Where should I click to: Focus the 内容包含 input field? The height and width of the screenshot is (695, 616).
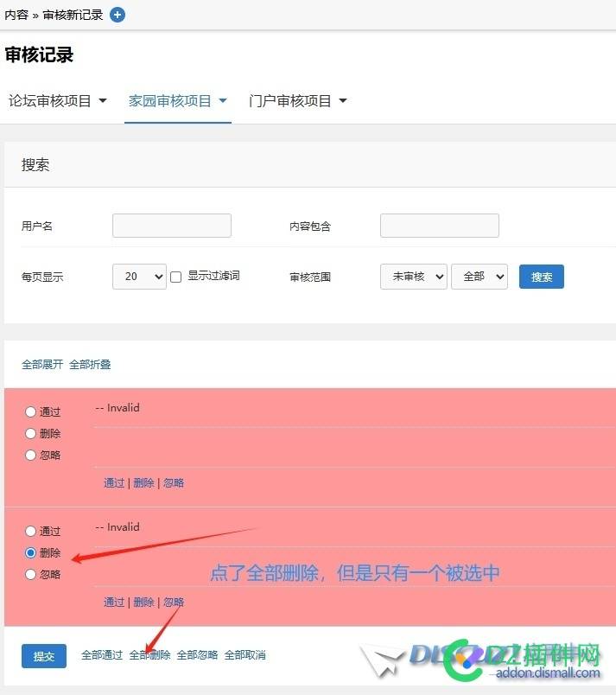439,226
